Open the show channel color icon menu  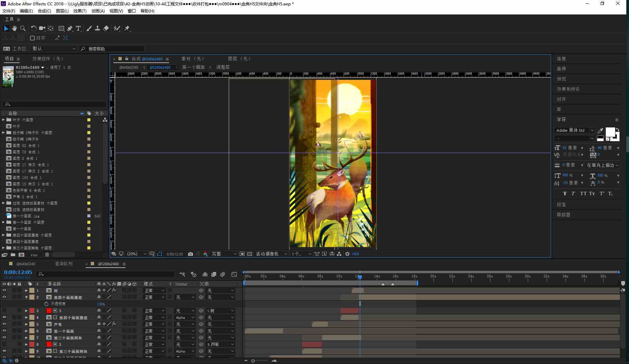(205, 254)
